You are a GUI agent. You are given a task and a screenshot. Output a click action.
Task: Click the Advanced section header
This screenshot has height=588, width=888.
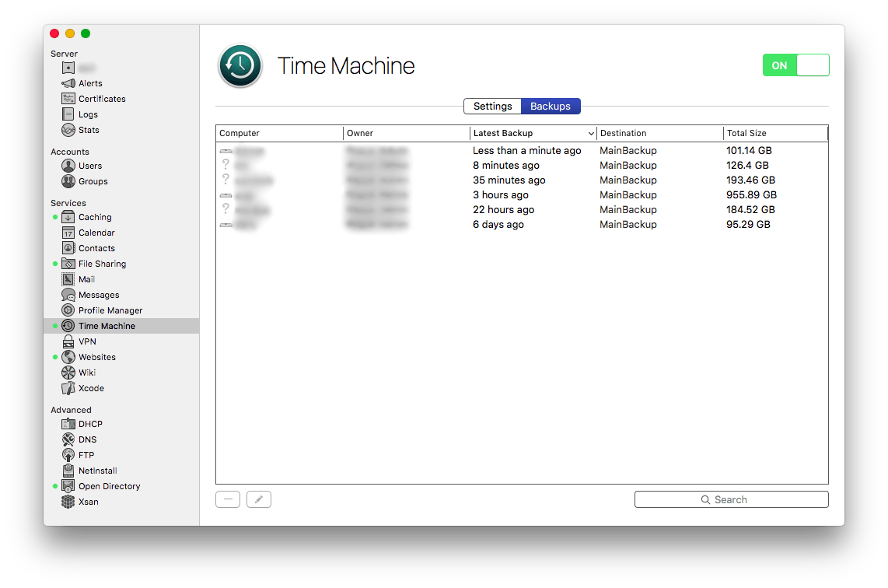click(71, 410)
